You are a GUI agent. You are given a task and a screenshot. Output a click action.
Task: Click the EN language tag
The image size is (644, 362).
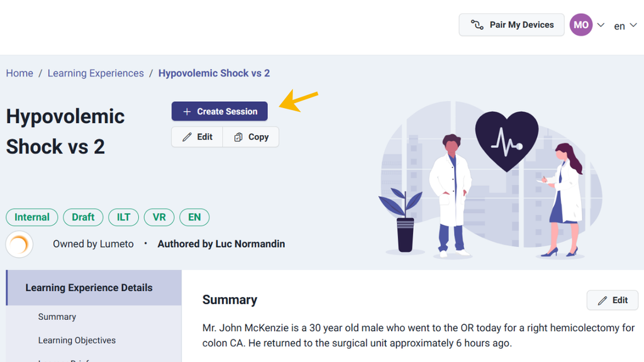tap(194, 217)
